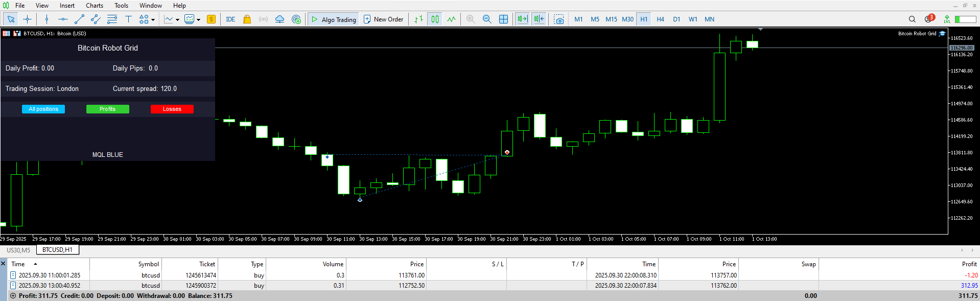This screenshot has width=980, height=301.
Task: Toggle Algo Trading on or off
Action: click(x=334, y=19)
